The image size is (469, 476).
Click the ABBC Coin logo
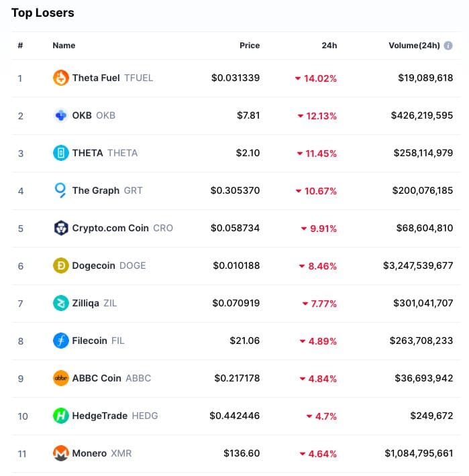[61, 378]
